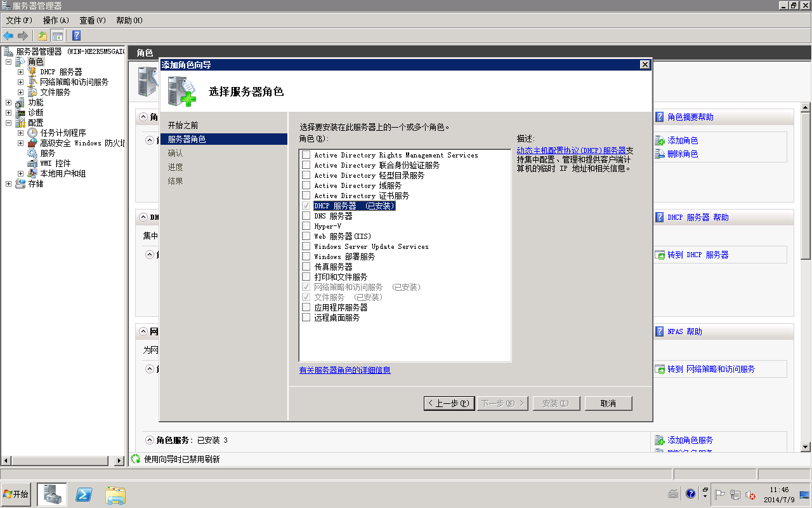Toggle the show/hide console tree toolbar icon
This screenshot has height=508, width=812.
click(58, 36)
